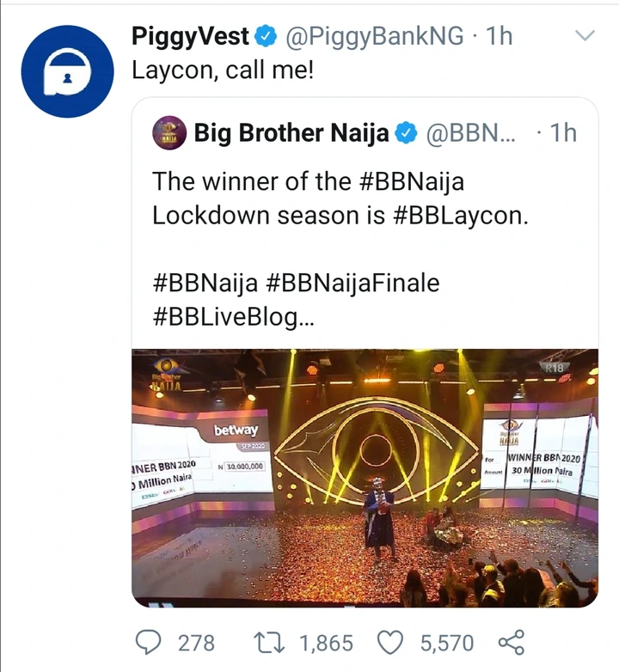Click PiggyVest verified badge
The height and width of the screenshot is (672, 619).
267,37
